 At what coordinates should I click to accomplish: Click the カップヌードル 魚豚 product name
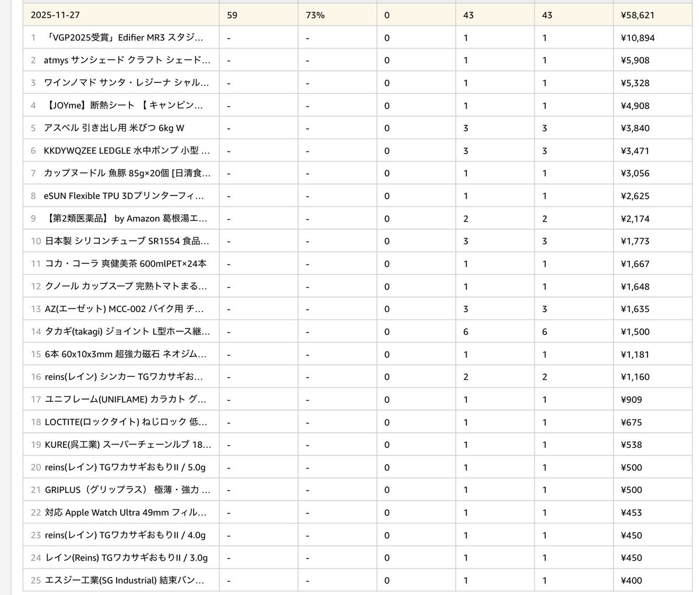127,173
